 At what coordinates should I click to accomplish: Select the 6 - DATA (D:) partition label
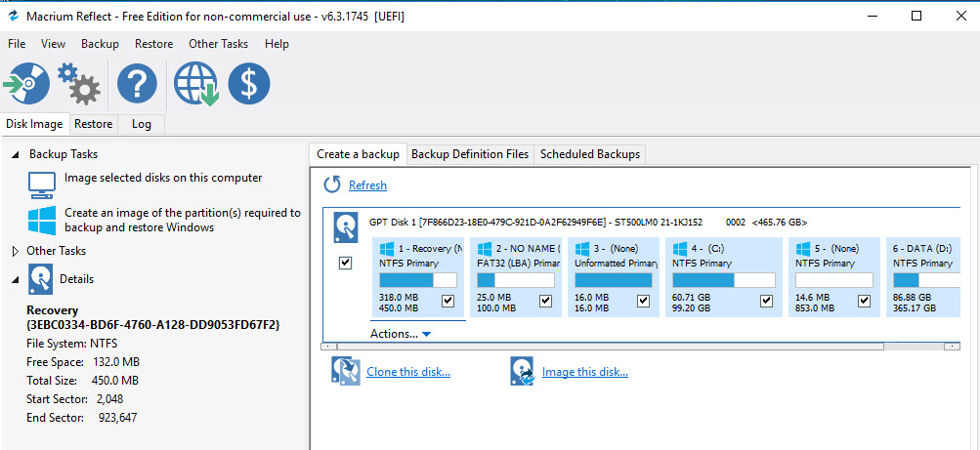tap(922, 248)
